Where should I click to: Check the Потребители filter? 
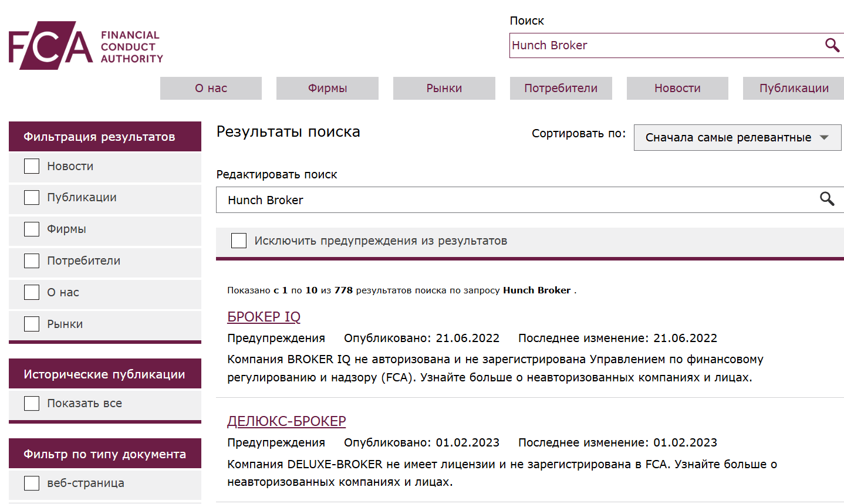pos(31,261)
